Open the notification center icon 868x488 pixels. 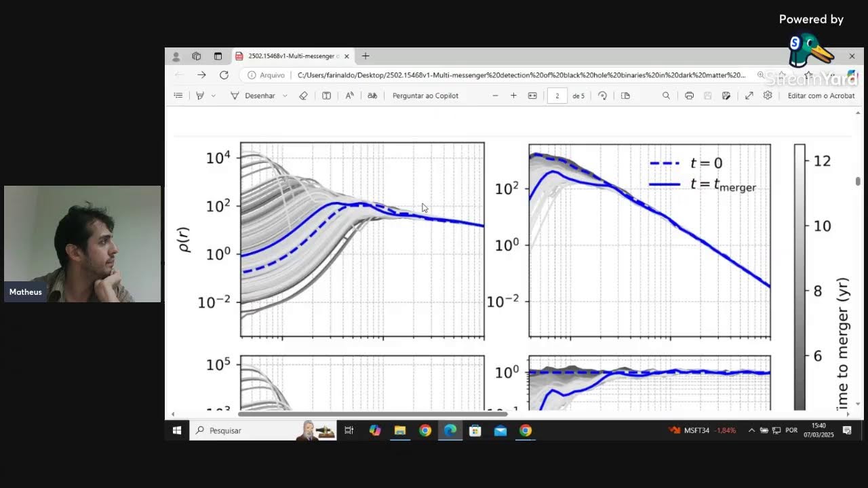pos(847,430)
